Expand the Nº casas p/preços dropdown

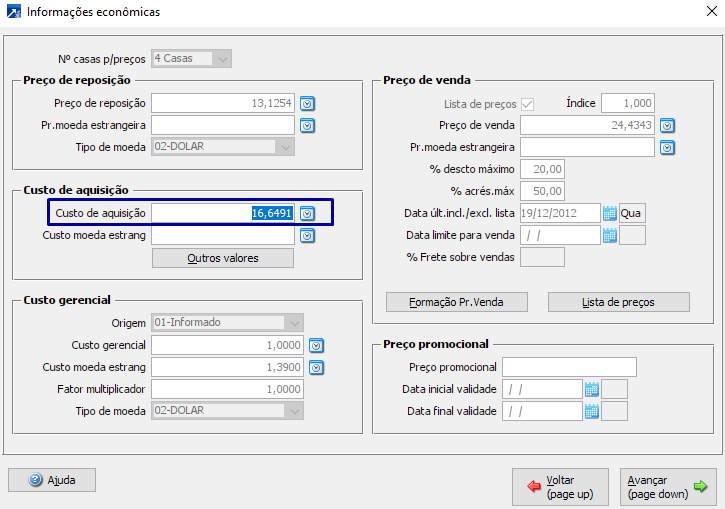pos(223,58)
